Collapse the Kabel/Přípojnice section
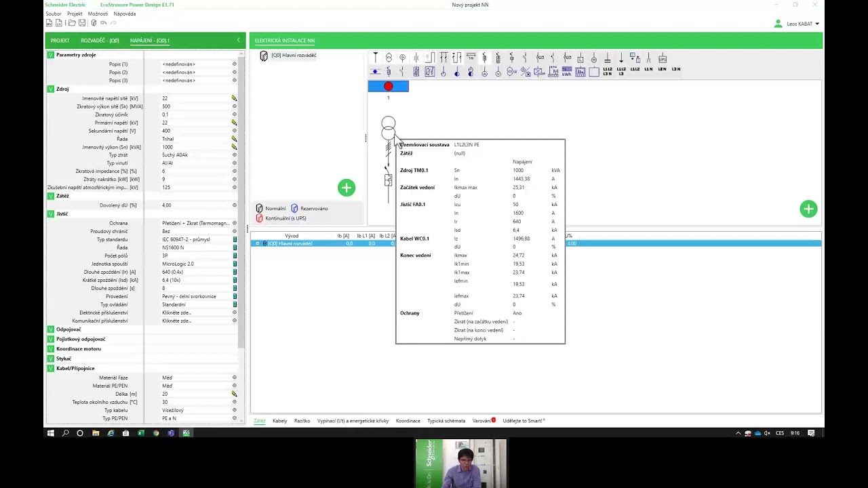Viewport: 868px width, 488px height. pos(50,369)
